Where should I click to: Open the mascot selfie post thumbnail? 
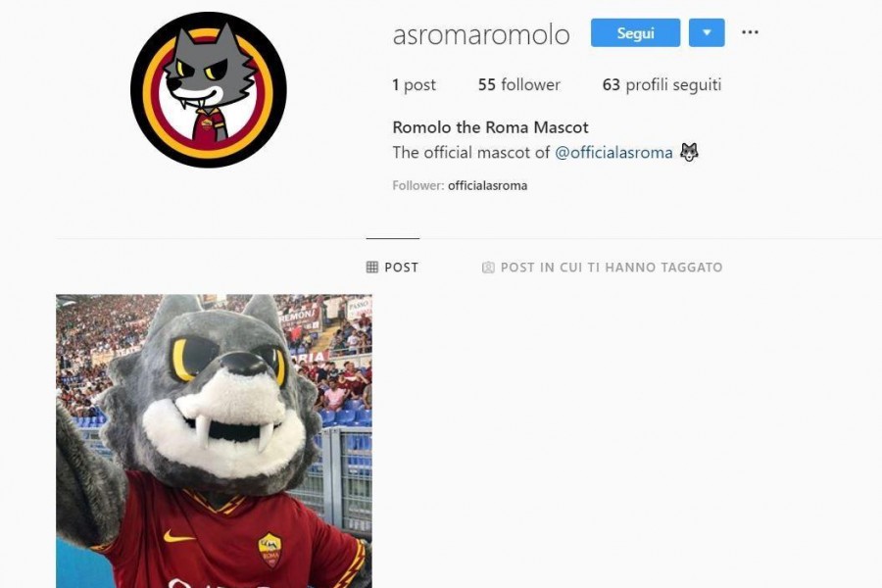coord(214,441)
